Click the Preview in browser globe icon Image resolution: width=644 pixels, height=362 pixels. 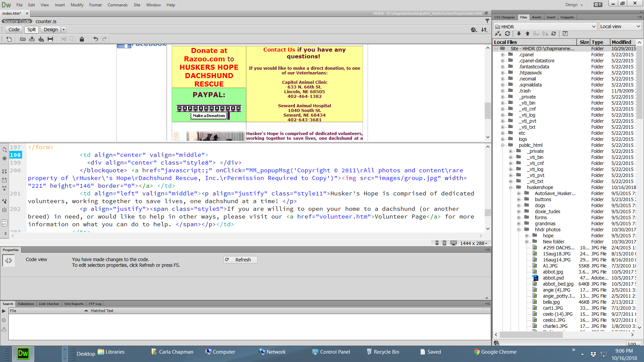pos(474,30)
